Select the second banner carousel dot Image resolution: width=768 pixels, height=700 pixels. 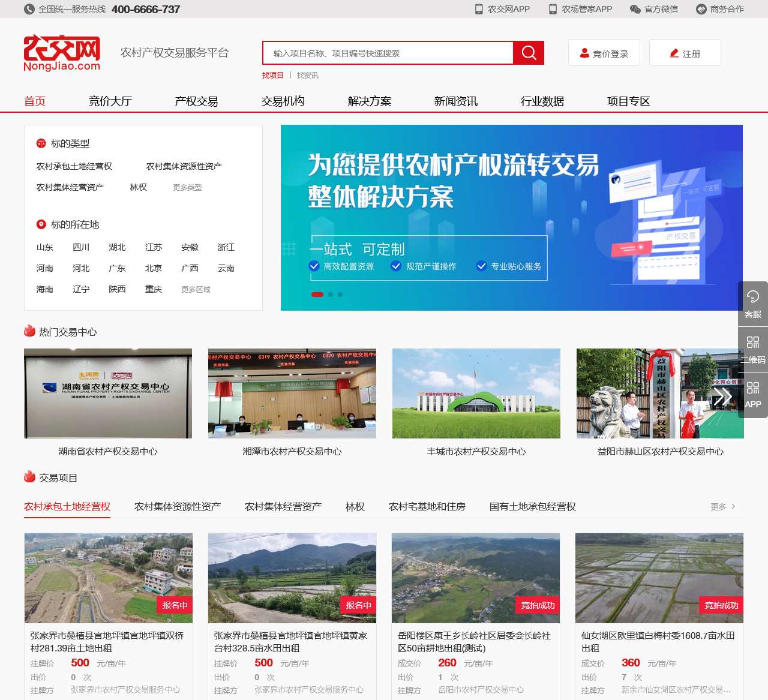coord(329,295)
